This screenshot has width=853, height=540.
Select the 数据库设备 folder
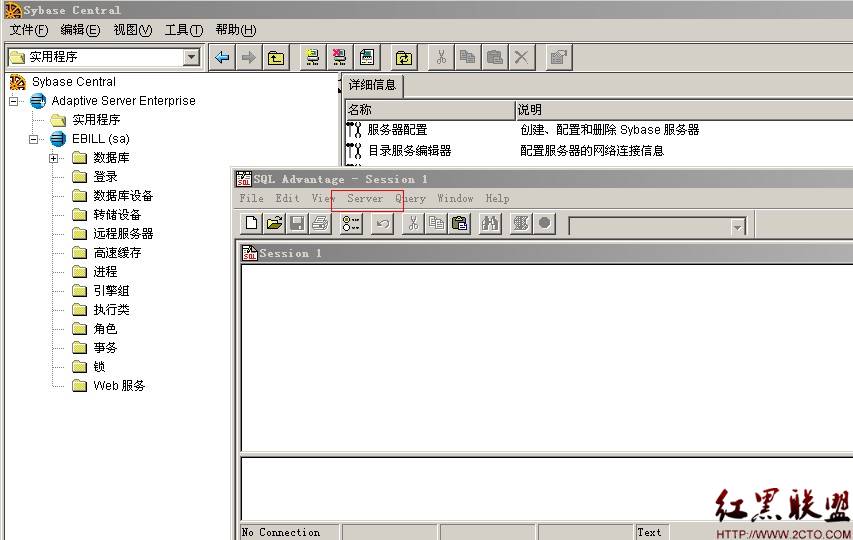(123, 196)
